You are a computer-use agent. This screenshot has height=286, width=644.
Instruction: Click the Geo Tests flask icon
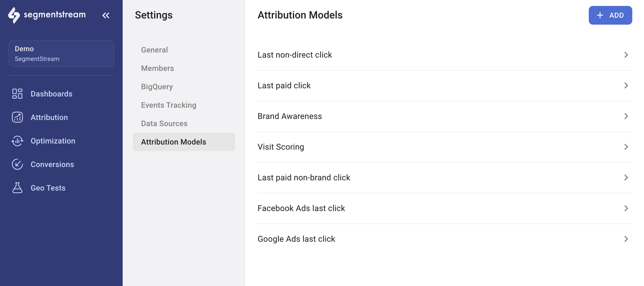tap(17, 188)
